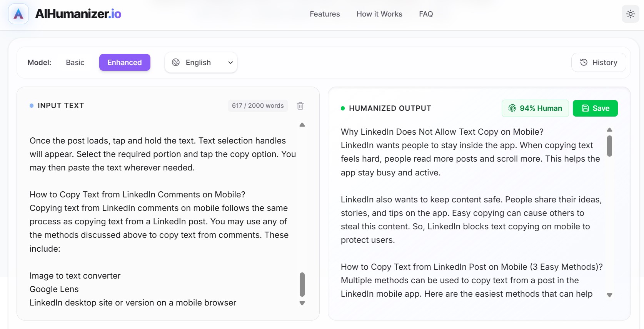Click the fingerprint icon in Human badge
The image size is (644, 329).
(512, 108)
